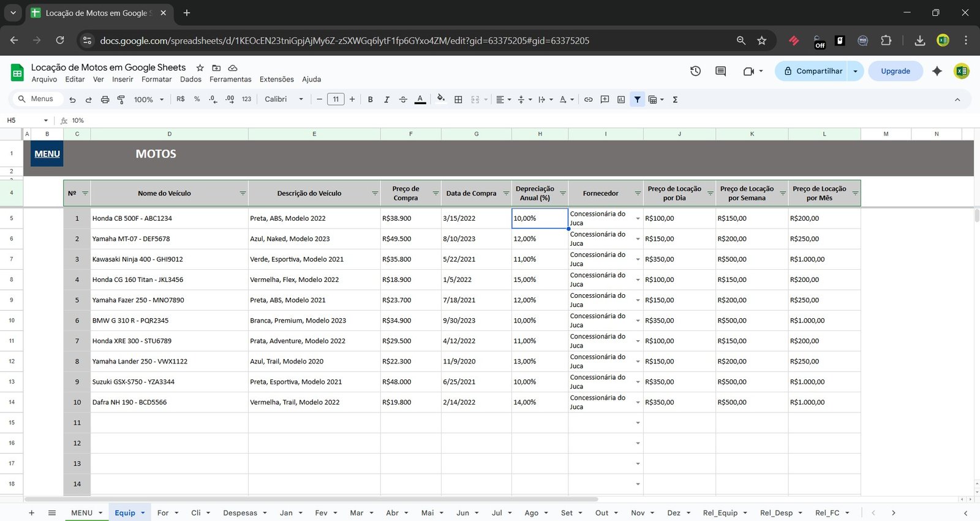This screenshot has height=521, width=980.
Task: Open the fill color picker
Action: 440,99
